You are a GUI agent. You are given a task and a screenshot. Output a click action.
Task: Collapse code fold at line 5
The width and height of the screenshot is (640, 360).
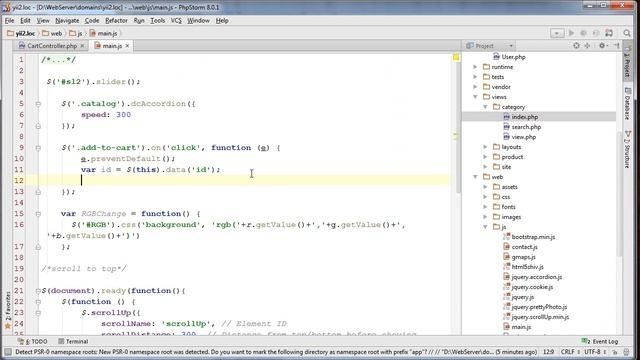pos(38,104)
